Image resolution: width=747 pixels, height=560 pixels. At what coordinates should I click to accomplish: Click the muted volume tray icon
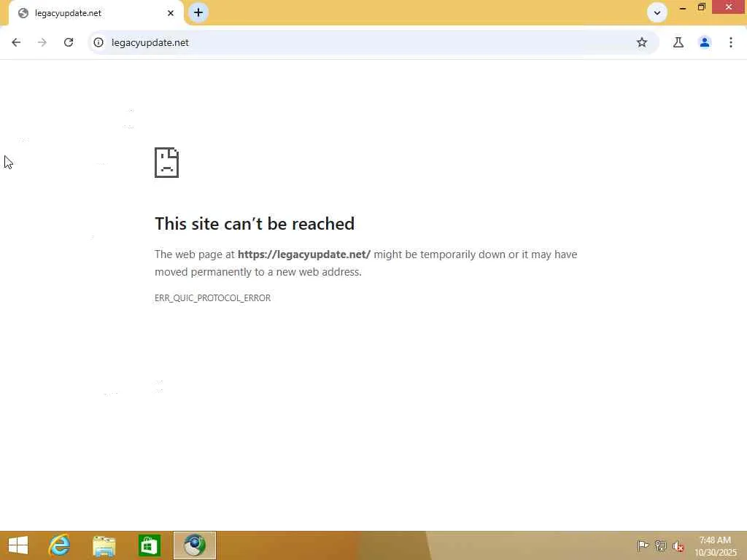tap(678, 546)
